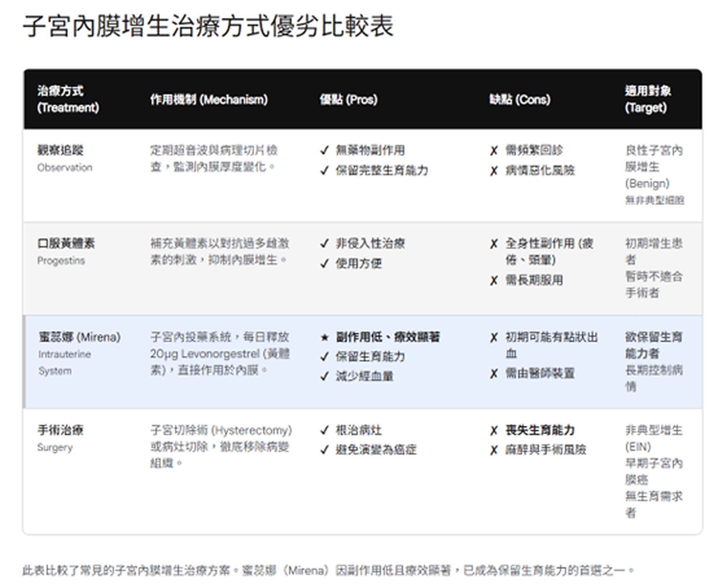Click the 全身性副作用 con item
The width and height of the screenshot is (718, 588).
pos(549,251)
